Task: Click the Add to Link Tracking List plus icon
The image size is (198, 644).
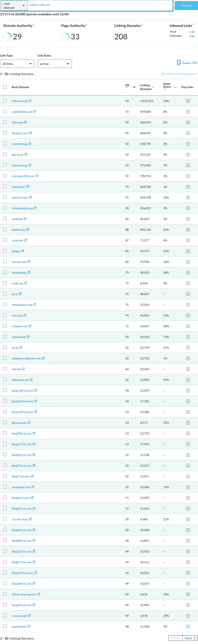Action: [162, 74]
